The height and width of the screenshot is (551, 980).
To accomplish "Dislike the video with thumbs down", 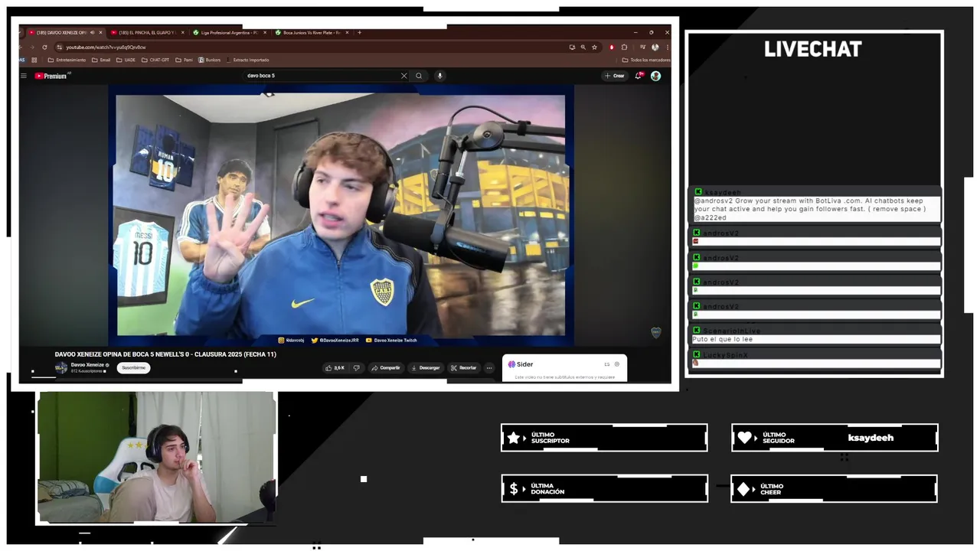I will tap(357, 368).
